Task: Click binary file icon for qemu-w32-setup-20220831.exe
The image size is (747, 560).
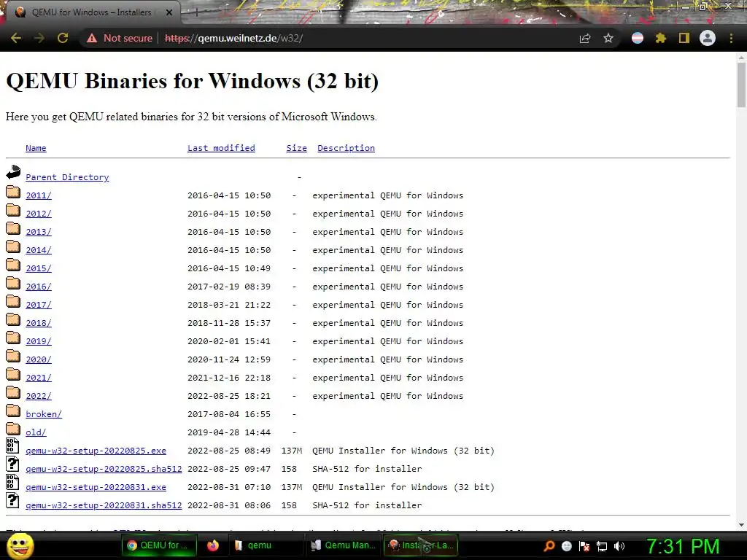Action: (x=12, y=482)
